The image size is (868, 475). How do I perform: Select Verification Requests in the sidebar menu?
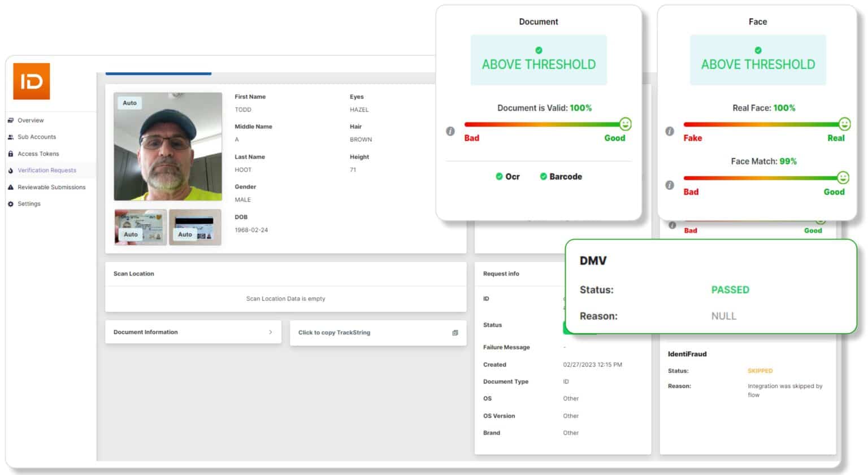click(x=47, y=170)
